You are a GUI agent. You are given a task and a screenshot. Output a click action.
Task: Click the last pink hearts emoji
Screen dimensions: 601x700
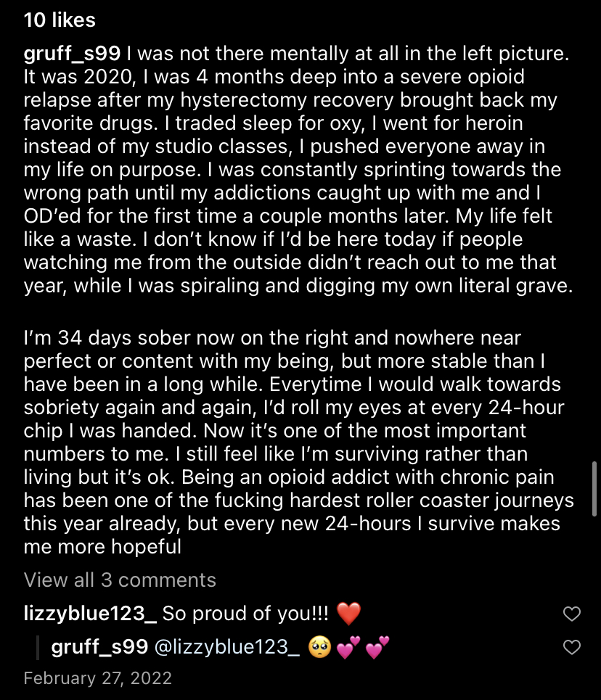click(376, 648)
